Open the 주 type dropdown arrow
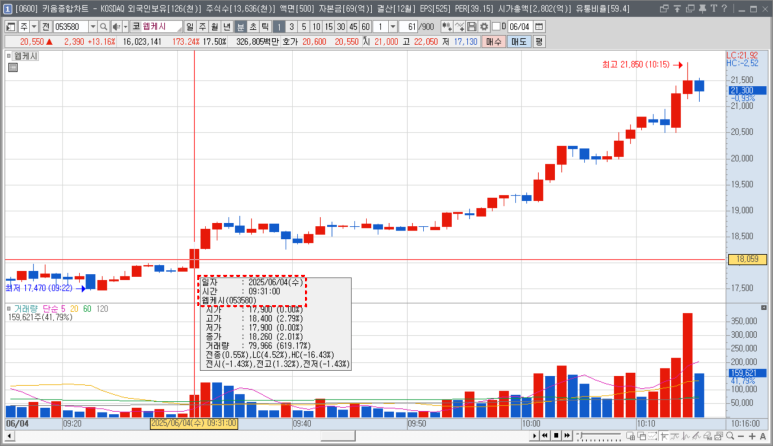Image resolution: width=773 pixels, height=446 pixels. [34, 27]
